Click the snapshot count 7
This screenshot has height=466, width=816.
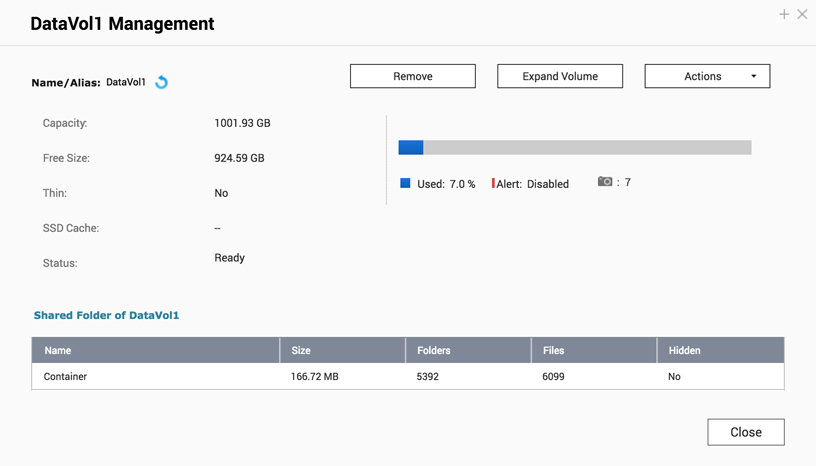(x=628, y=182)
